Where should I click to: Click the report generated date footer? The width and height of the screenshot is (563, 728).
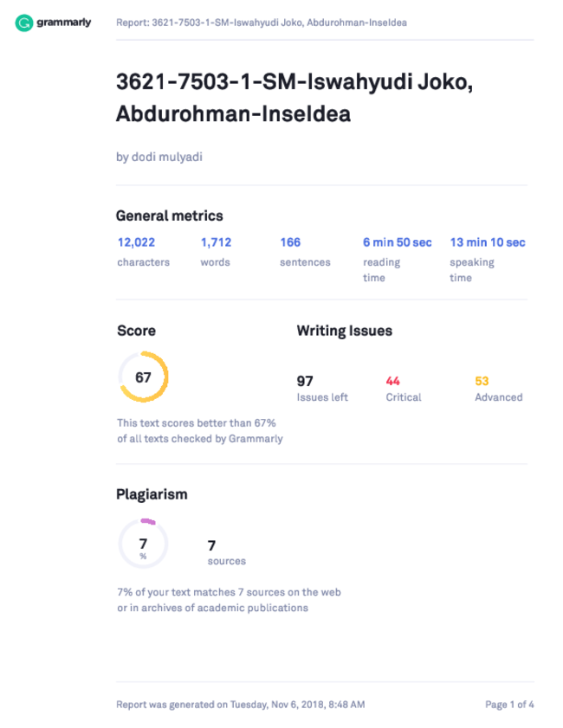pyautogui.click(x=241, y=705)
